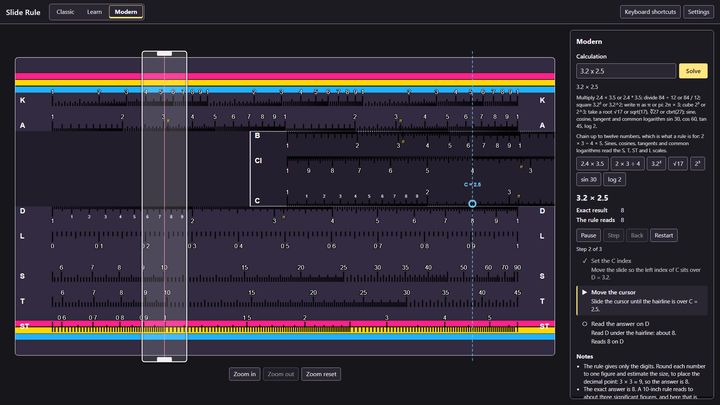Click the 'Exact result' value row
The width and height of the screenshot is (720, 405).
600,210
